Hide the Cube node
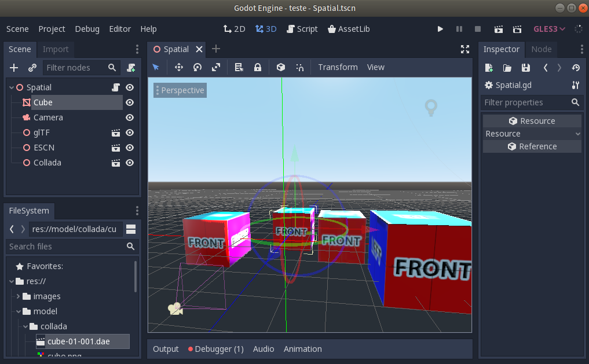 pyautogui.click(x=130, y=102)
